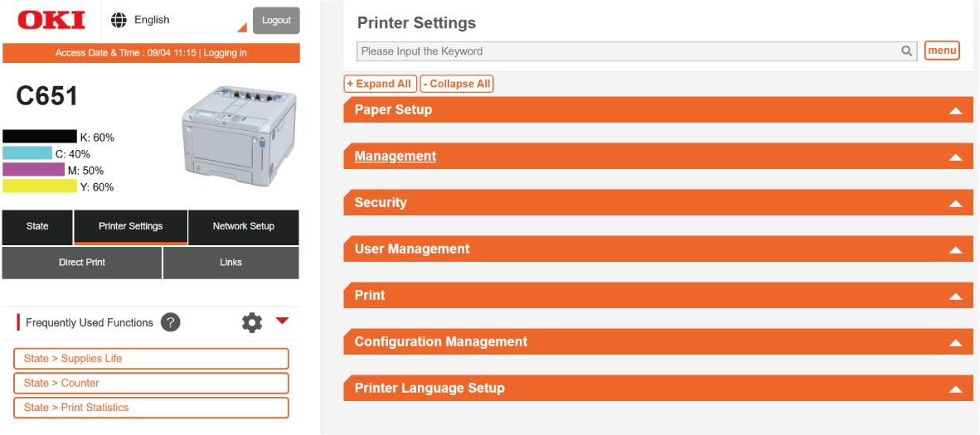Switch to the State tab
Viewport: 980px width, 435px height.
(x=37, y=226)
